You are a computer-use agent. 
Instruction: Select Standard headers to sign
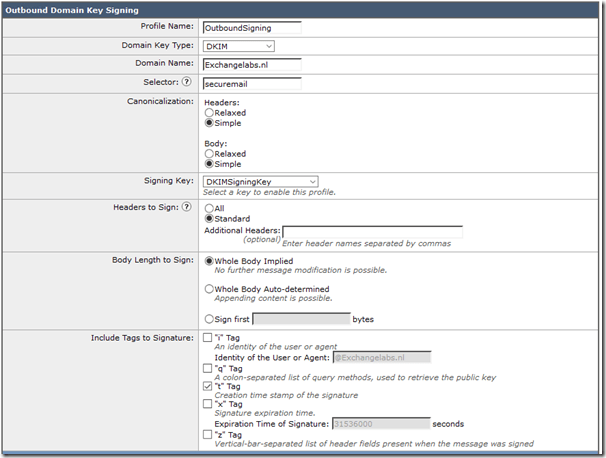(208, 218)
